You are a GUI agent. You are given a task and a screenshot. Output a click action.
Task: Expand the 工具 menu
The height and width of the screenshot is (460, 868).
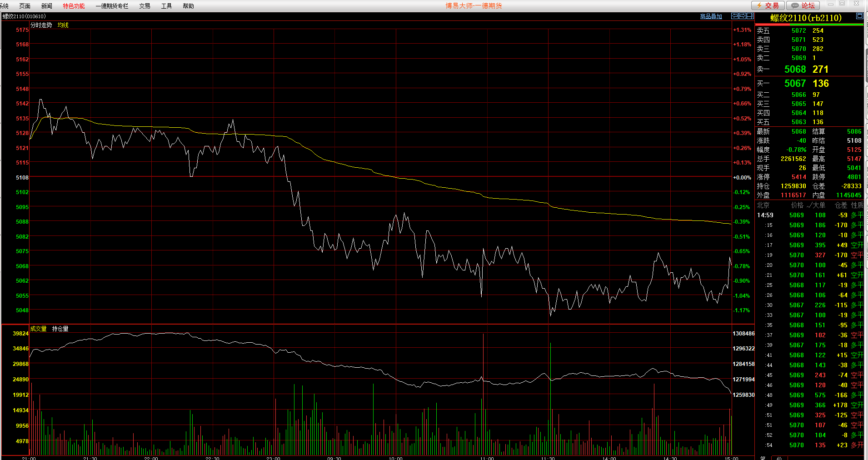coord(166,6)
